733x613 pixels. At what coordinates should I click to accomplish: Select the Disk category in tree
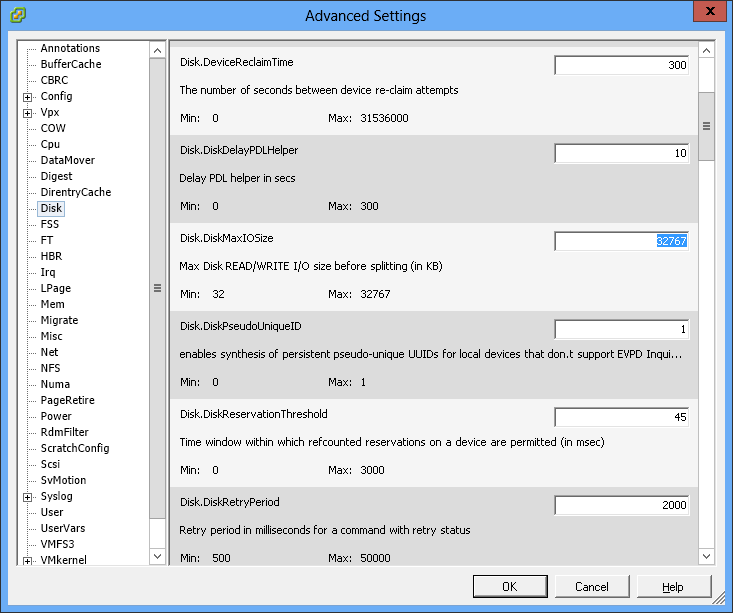[51, 209]
